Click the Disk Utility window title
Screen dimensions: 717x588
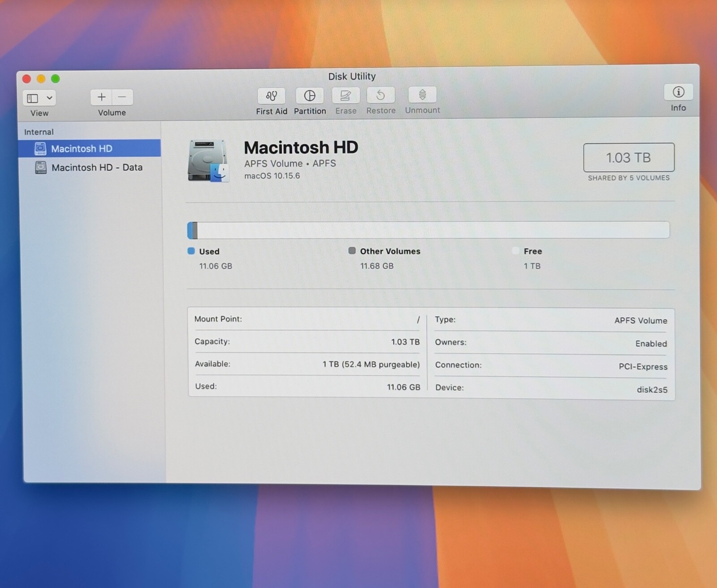(352, 77)
